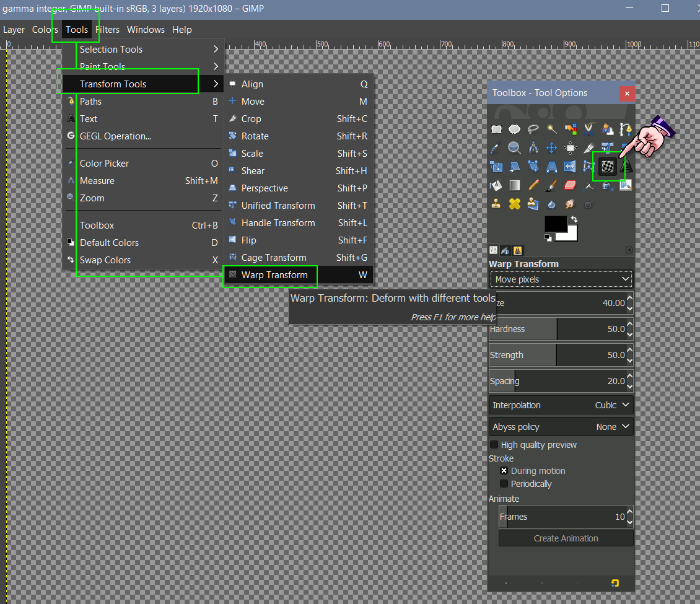Select the Blur/Sharpen droplet tool icon
The image size is (700, 604).
pos(552,204)
